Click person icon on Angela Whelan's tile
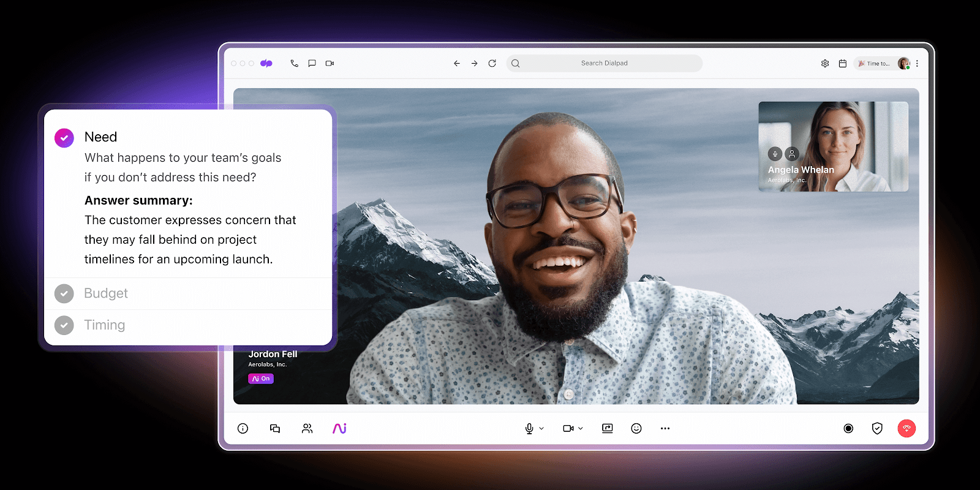This screenshot has height=490, width=980. pyautogui.click(x=792, y=154)
